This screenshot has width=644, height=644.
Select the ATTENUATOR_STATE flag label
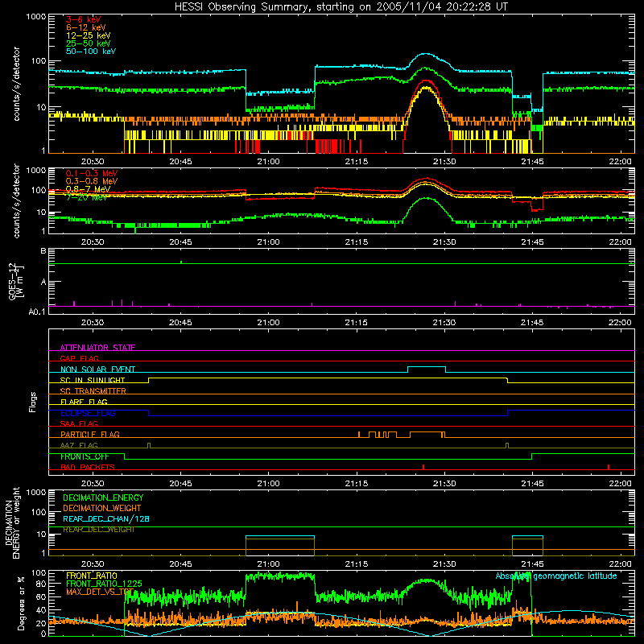coord(97,348)
